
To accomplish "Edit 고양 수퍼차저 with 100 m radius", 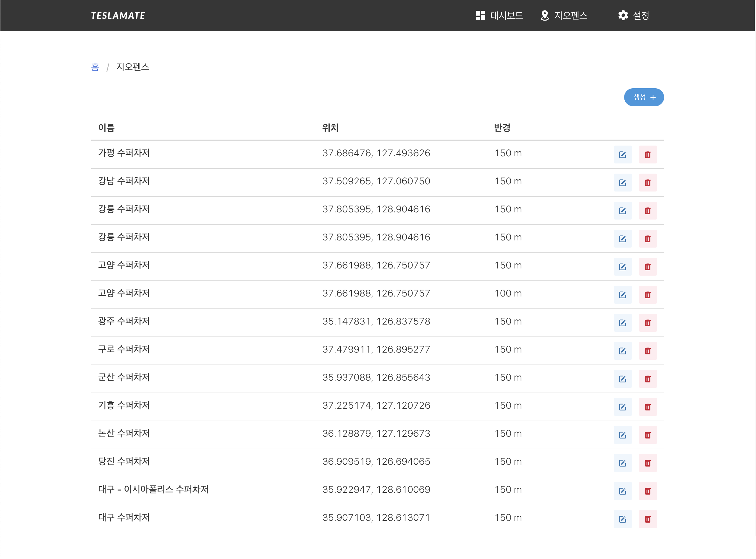I will click(623, 295).
